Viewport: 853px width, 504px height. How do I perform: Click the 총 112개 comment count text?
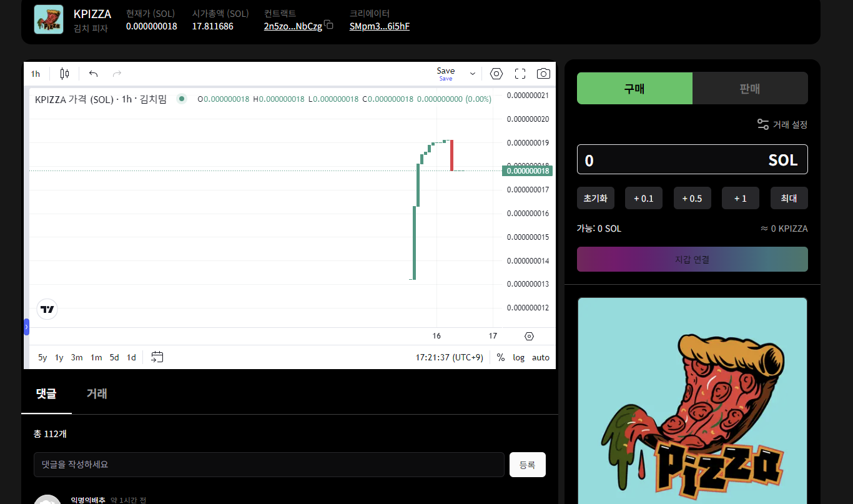(x=50, y=434)
